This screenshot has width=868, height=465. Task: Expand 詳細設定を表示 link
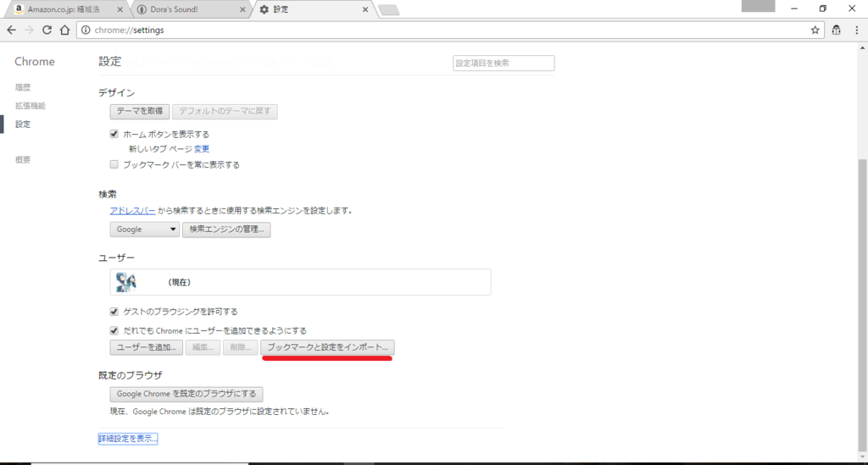click(x=128, y=439)
